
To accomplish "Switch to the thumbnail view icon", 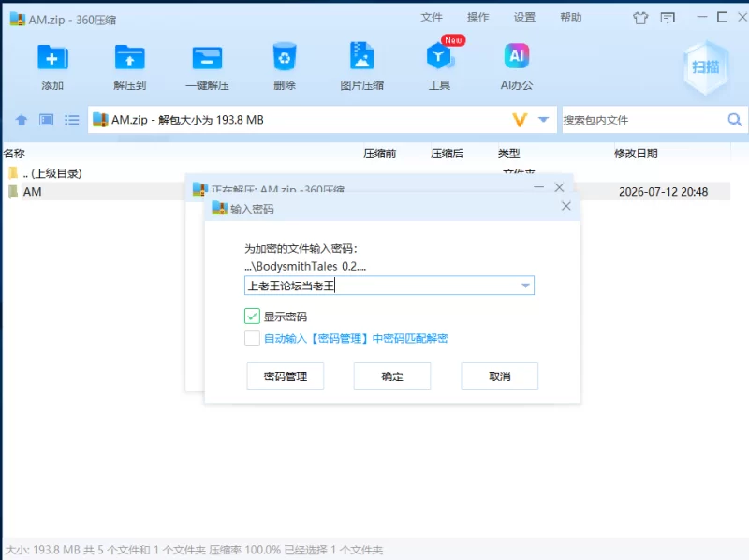I will coord(46,120).
